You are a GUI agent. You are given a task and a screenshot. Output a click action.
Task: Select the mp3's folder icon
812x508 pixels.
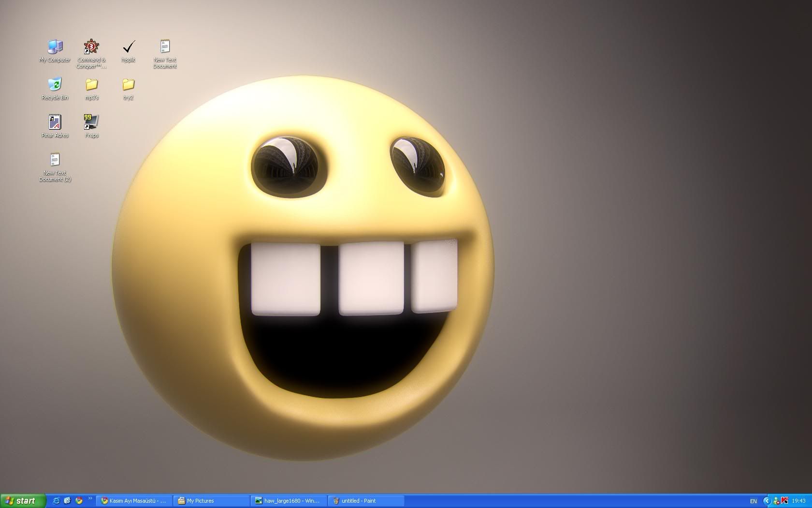91,85
